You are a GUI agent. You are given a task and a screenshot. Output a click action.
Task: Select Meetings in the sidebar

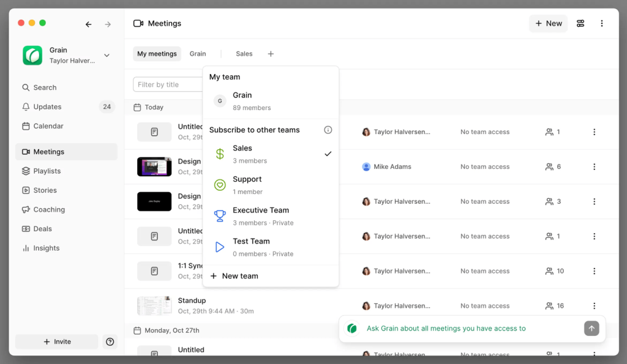66,152
